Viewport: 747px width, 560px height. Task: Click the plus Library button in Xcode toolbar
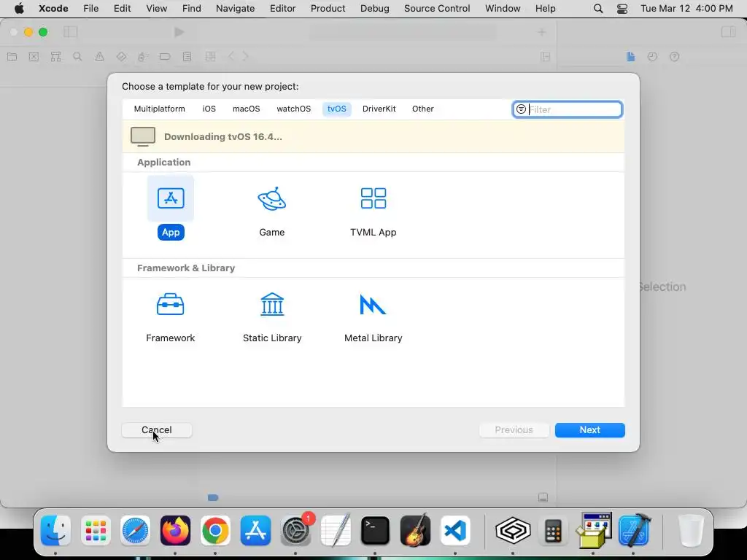542,32
